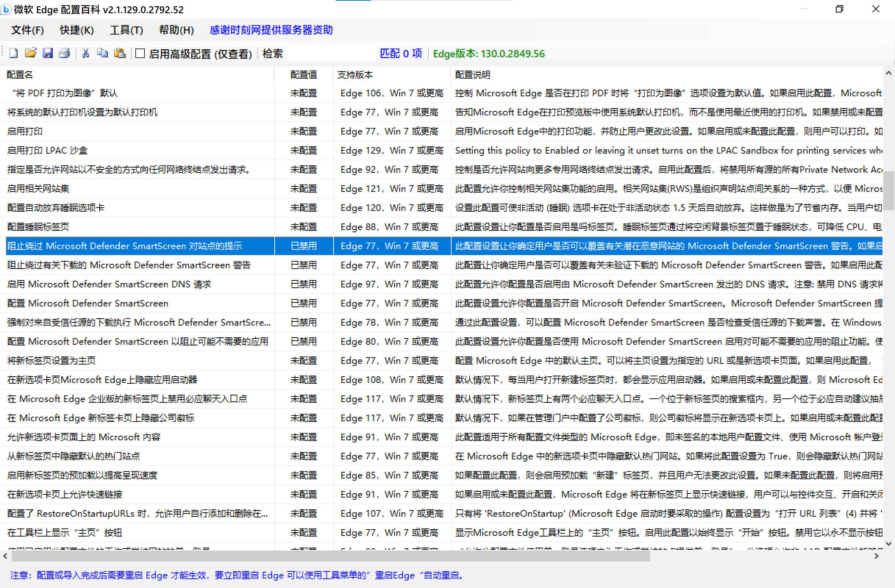Viewport: 895px width, 588px height.
Task: Click 已禁用 value in the Edge 78 row
Action: [303, 322]
